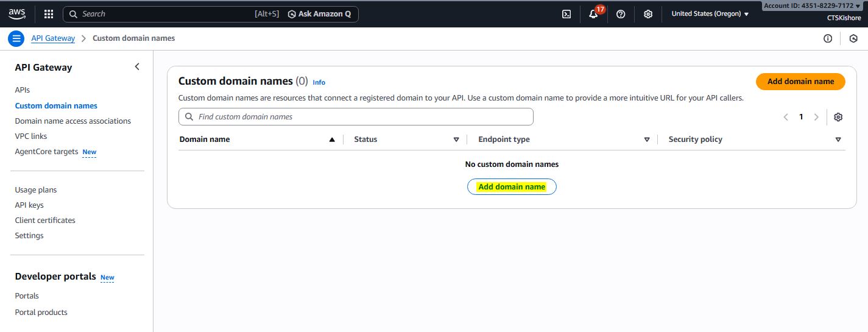Open the notifications bell
Viewport: 868px width, 332px height.
(593, 14)
